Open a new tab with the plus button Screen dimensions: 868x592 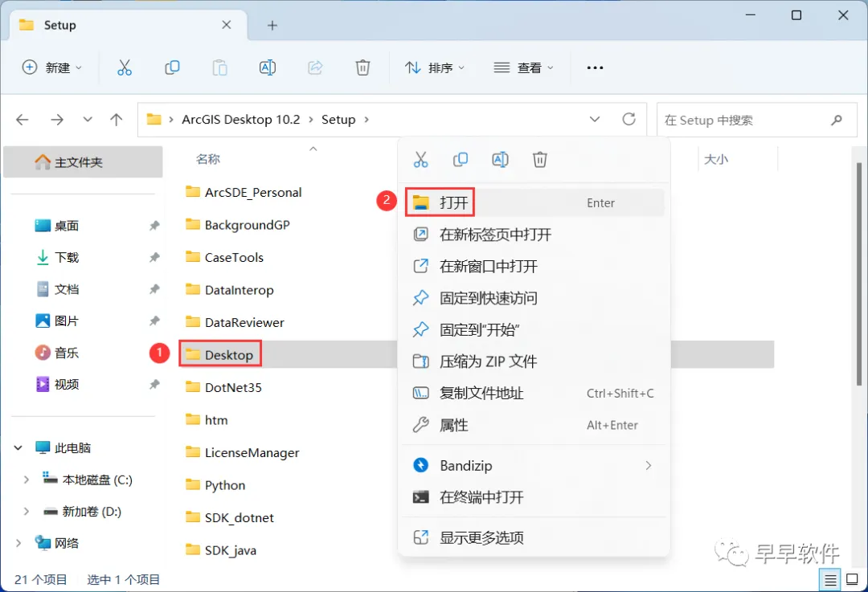272,25
